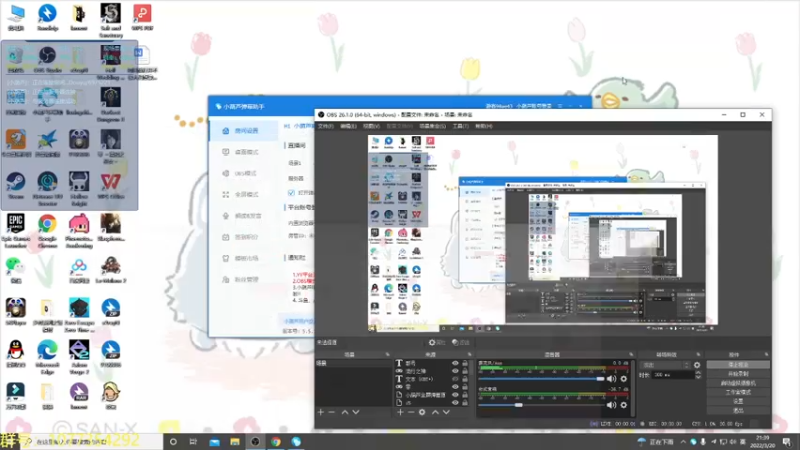Float the 控件 dock via its header icon
Image resolution: width=800 pixels, height=450 pixels.
766,355
